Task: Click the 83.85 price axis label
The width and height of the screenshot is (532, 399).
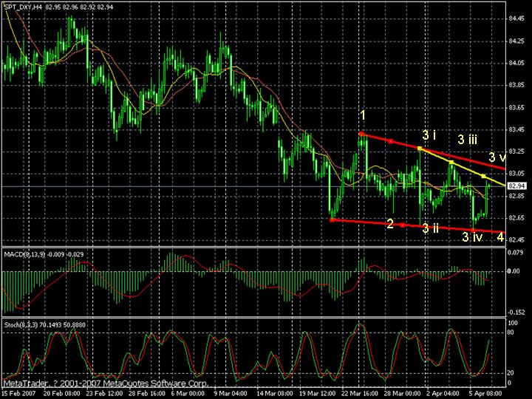Action: coord(516,85)
